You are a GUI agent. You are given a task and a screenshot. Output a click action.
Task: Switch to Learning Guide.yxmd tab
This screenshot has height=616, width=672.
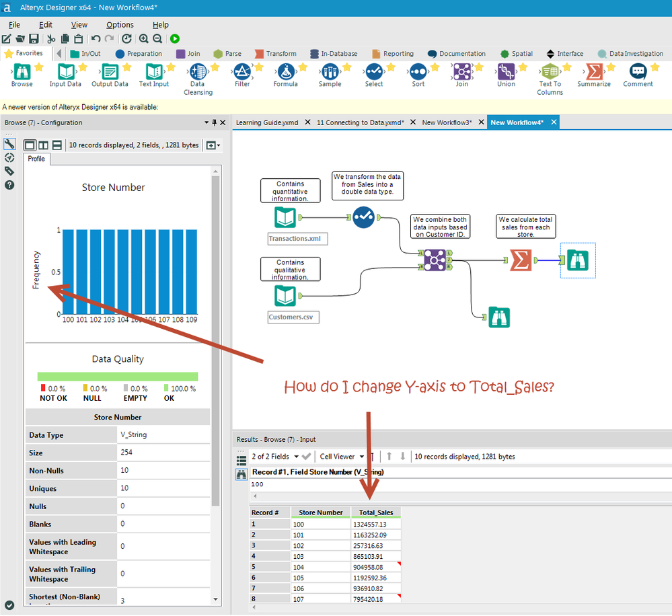pyautogui.click(x=267, y=122)
